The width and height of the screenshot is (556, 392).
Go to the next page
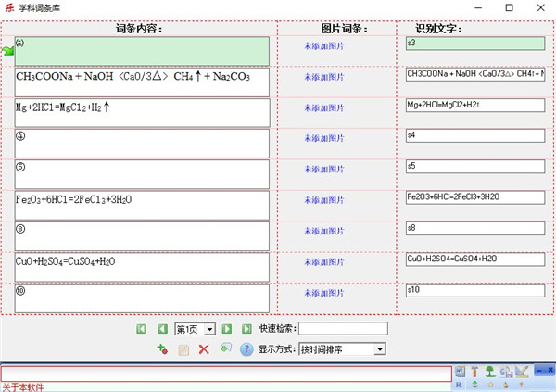pyautogui.click(x=226, y=329)
